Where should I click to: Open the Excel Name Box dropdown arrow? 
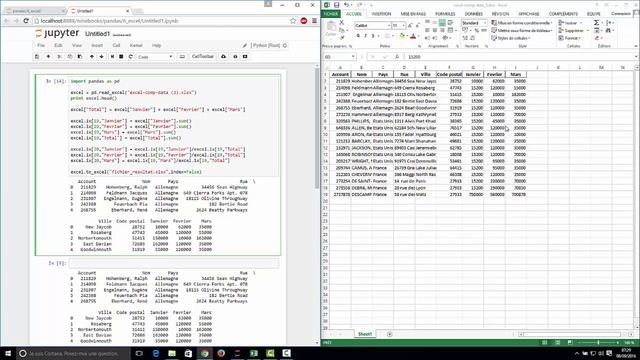353,57
